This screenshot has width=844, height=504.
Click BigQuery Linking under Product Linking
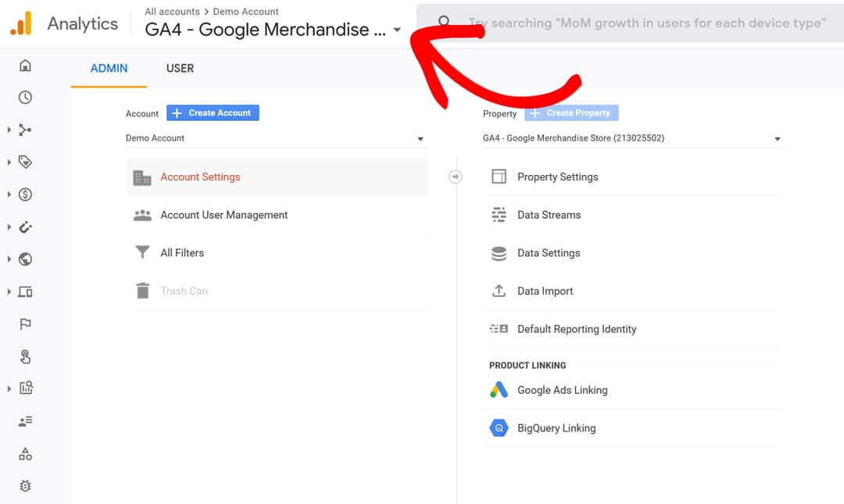coord(557,428)
